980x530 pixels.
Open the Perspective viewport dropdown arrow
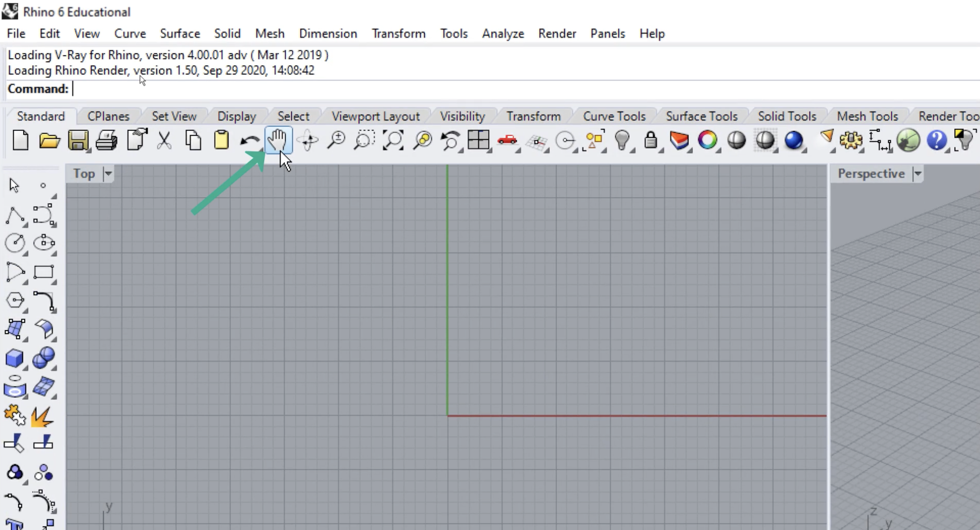[x=918, y=174]
